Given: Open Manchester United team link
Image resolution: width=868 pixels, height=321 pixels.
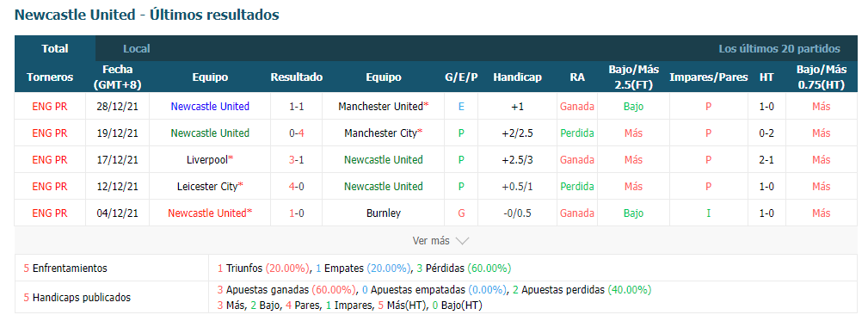Looking at the screenshot, I should pos(383,106).
